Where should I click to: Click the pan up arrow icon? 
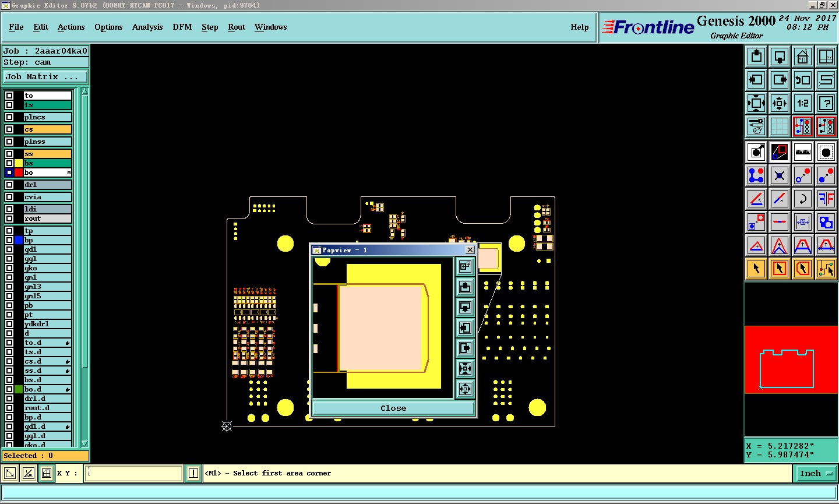click(x=756, y=57)
